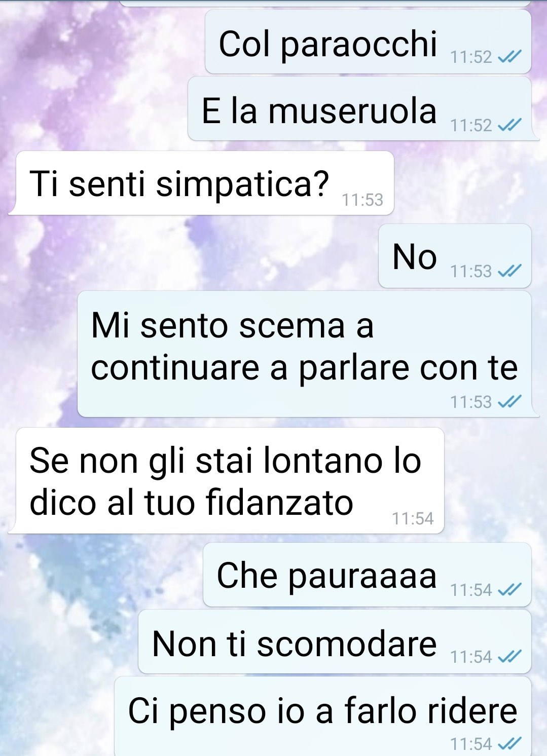Image resolution: width=547 pixels, height=756 pixels.
Task: Tap the read receipt ticks on 'E la museruola'
Action: pyautogui.click(x=509, y=125)
